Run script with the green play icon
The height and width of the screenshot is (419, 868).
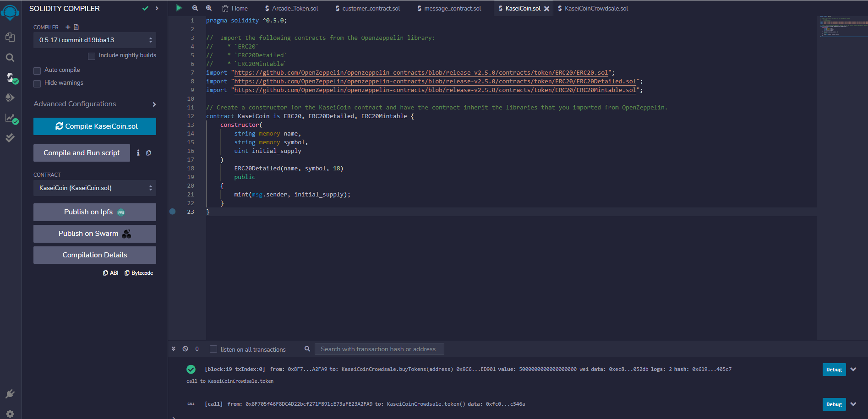(x=179, y=8)
